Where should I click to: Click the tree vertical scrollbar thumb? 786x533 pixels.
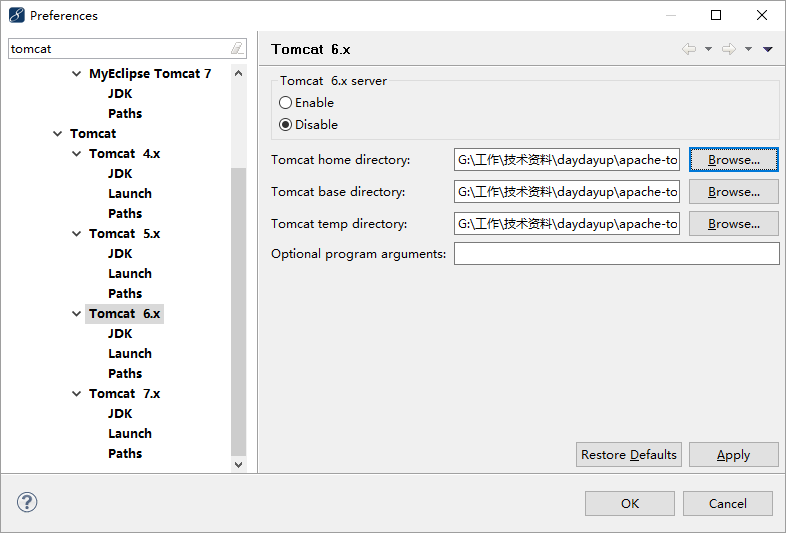pyautogui.click(x=239, y=311)
